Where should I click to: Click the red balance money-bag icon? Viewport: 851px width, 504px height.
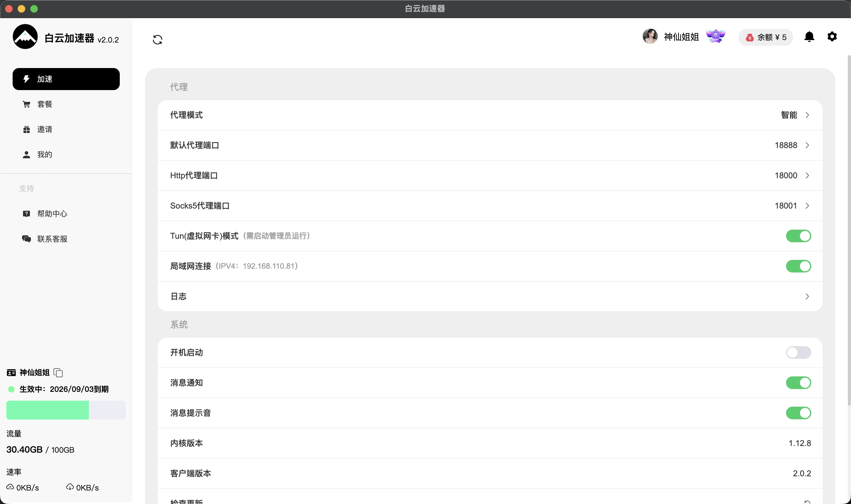click(x=750, y=37)
